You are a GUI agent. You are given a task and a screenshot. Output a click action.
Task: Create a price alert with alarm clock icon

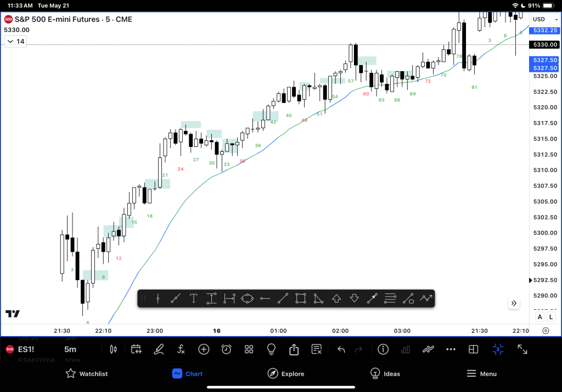click(x=226, y=349)
